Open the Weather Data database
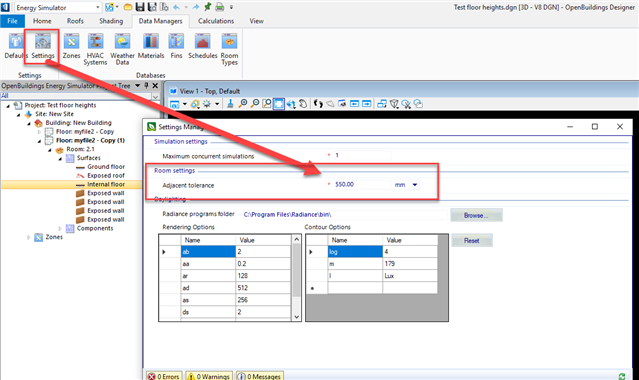Screen dimensions: 639x380 pos(122,49)
